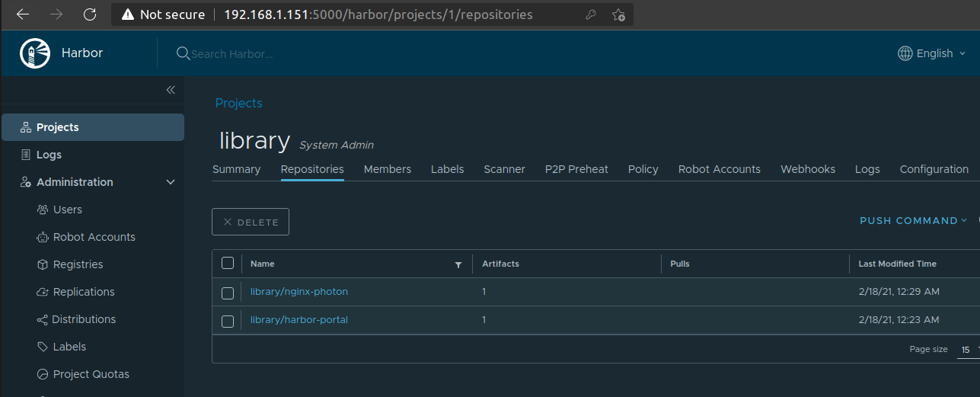980x397 pixels.
Task: Sort by the Pulls column header
Action: click(679, 264)
